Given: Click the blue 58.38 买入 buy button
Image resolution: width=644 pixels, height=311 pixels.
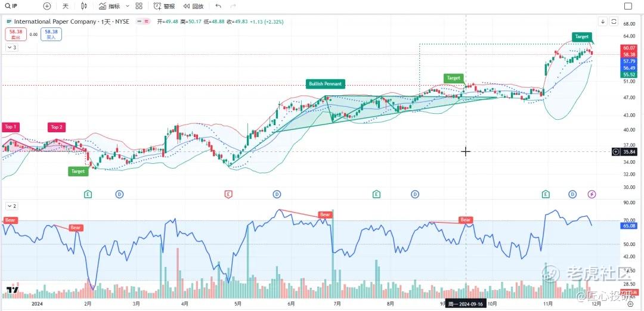Looking at the screenshot, I should tap(51, 34).
